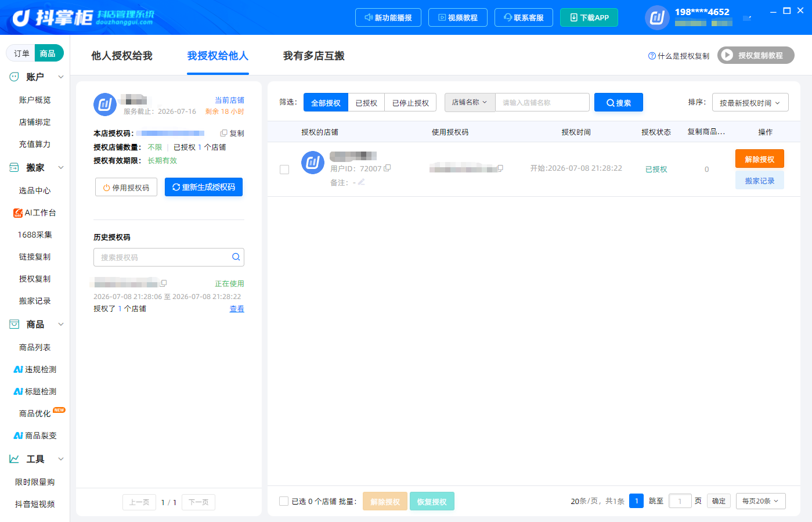Screen dimensions: 812x522
Task: Open the 查看 link under history code
Action: pos(237,309)
